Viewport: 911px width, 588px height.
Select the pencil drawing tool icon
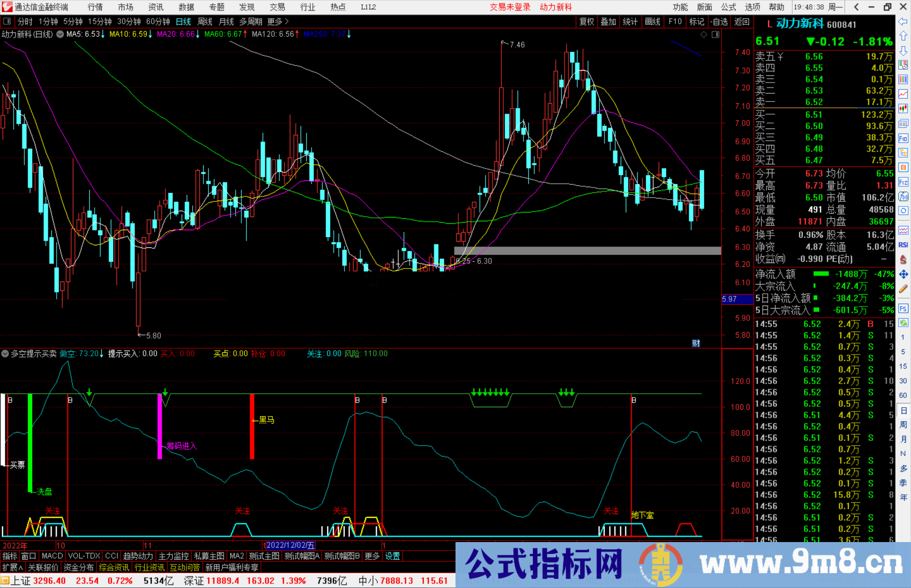click(x=903, y=289)
